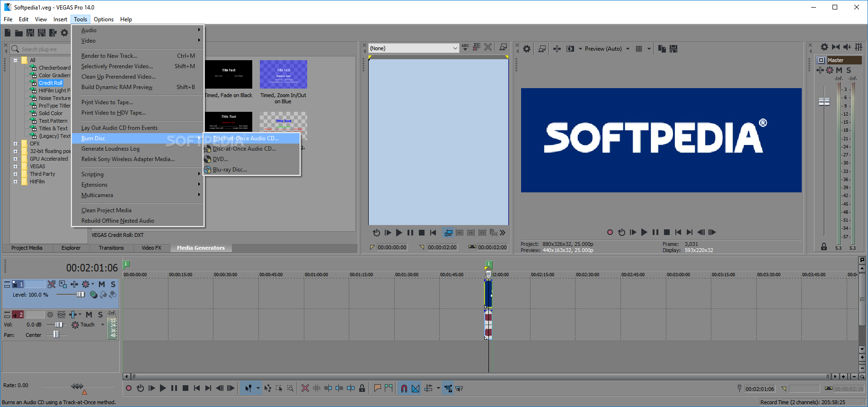Expand the HitFilm folder node
Image resolution: width=868 pixels, height=407 pixels.
point(16,181)
